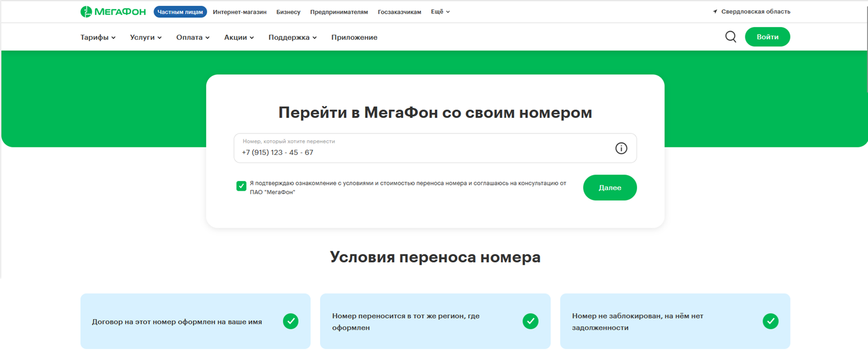
Task: Click the info icon in number field
Action: [x=621, y=149]
